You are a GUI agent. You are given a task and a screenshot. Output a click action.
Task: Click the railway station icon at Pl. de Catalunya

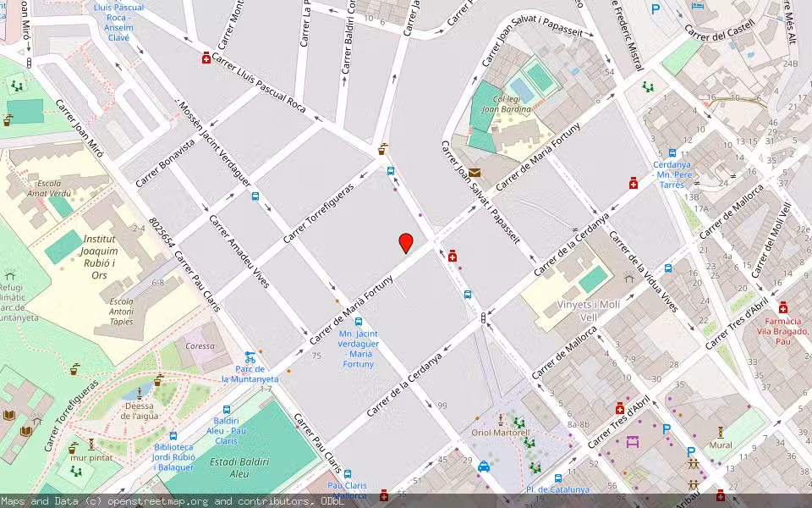click(x=558, y=478)
